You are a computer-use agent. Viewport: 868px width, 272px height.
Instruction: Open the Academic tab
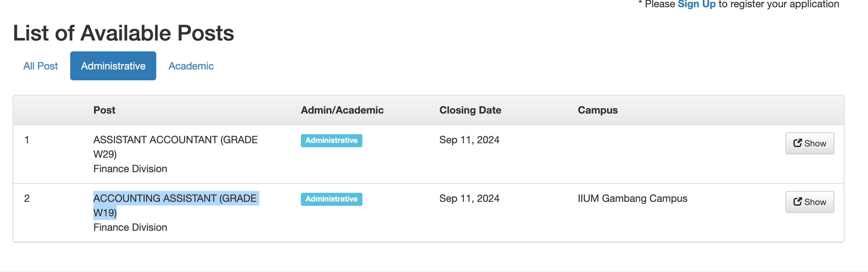coord(191,66)
